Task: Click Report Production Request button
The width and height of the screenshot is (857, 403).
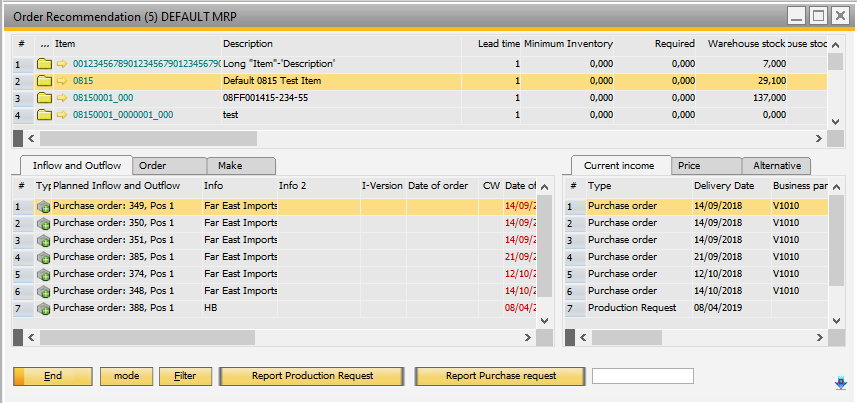Action: click(311, 376)
